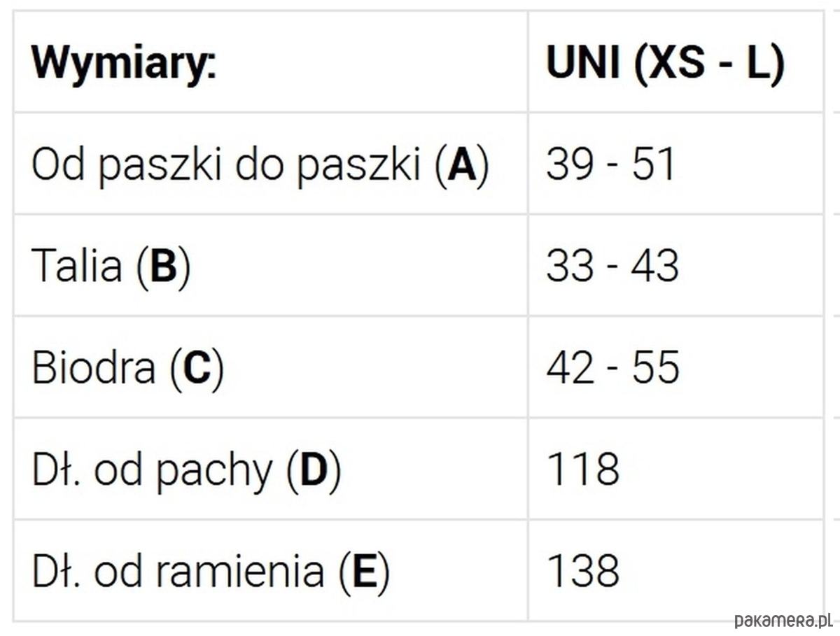Click the bold letter A marker
Screen dimensions: 840x636
click(461, 165)
